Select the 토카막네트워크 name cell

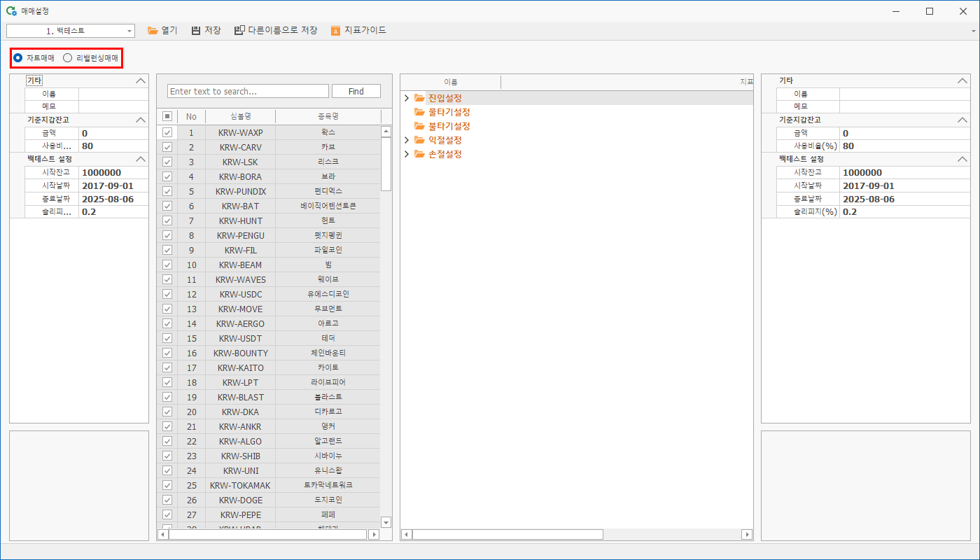[x=328, y=485]
